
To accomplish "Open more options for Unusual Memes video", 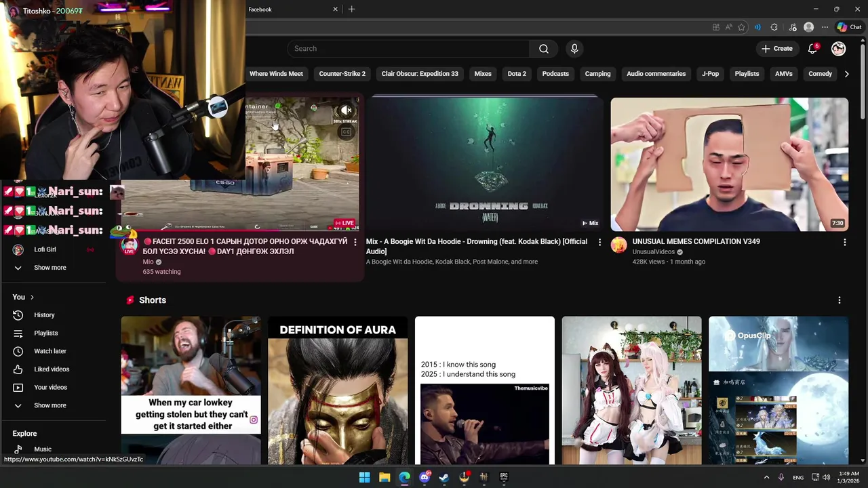I will click(844, 242).
